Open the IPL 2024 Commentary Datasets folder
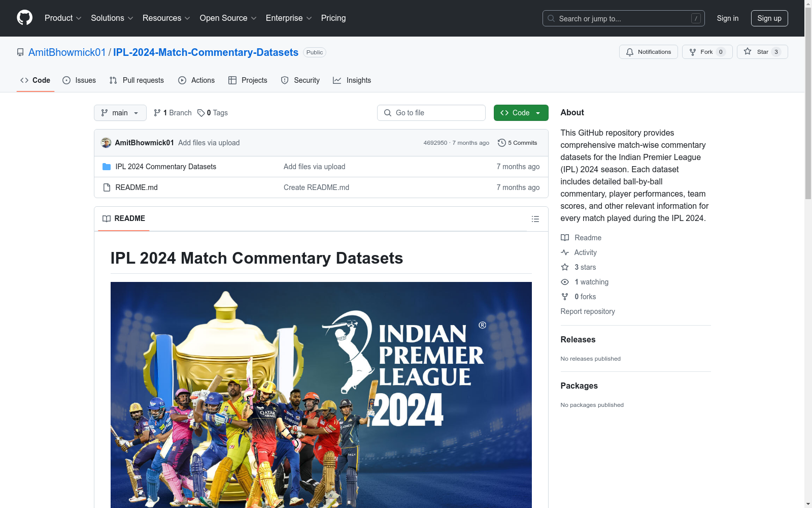The height and width of the screenshot is (508, 812). 166,167
